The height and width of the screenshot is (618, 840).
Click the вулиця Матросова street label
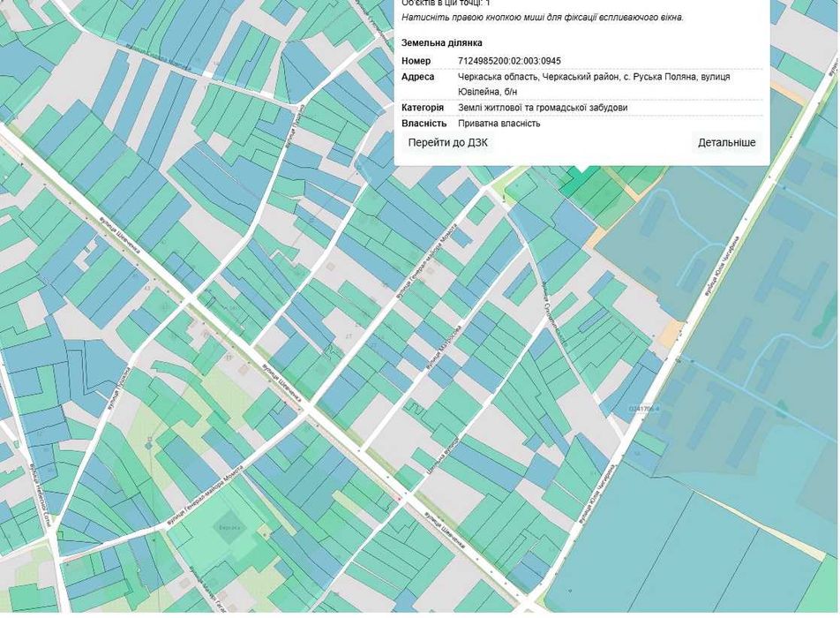click(444, 348)
